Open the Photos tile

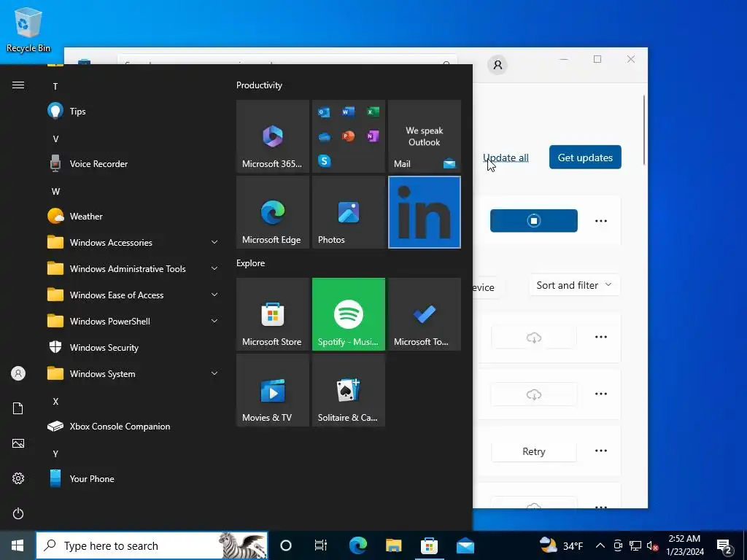348,212
